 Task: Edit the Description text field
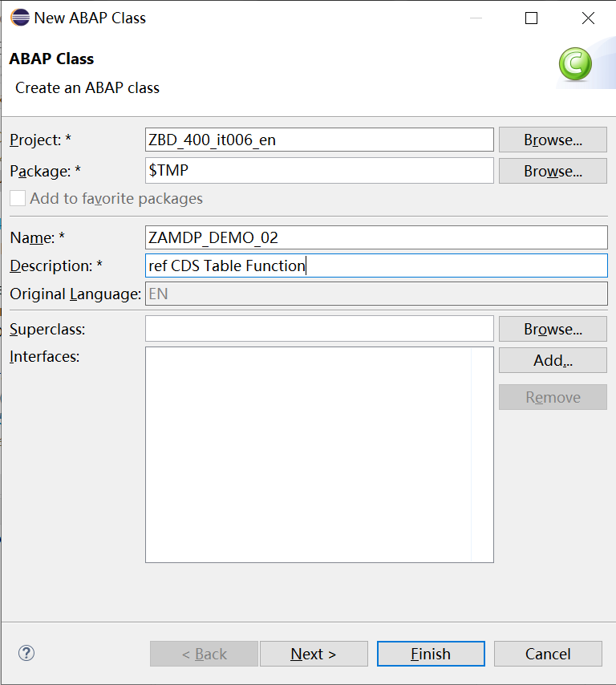coord(375,265)
